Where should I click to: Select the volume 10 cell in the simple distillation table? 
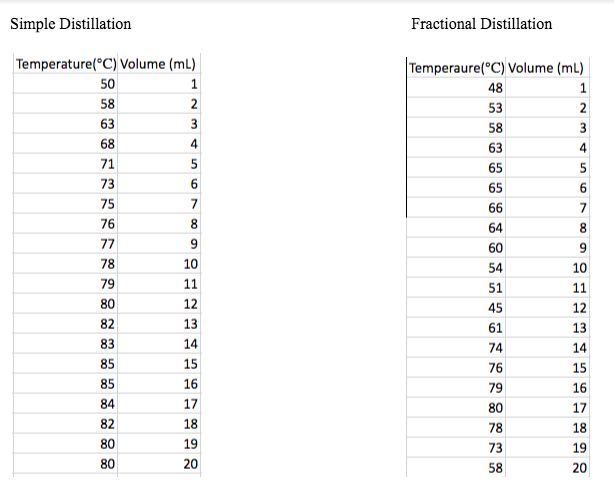(x=159, y=263)
